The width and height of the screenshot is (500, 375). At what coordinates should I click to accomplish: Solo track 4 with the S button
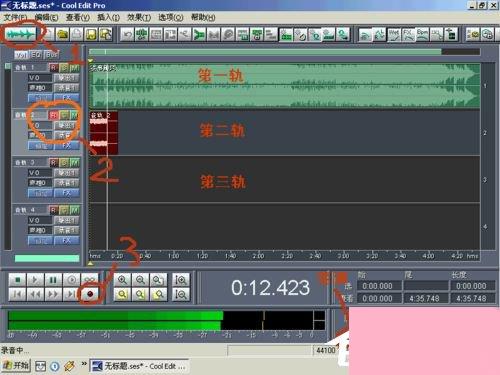pos(64,210)
